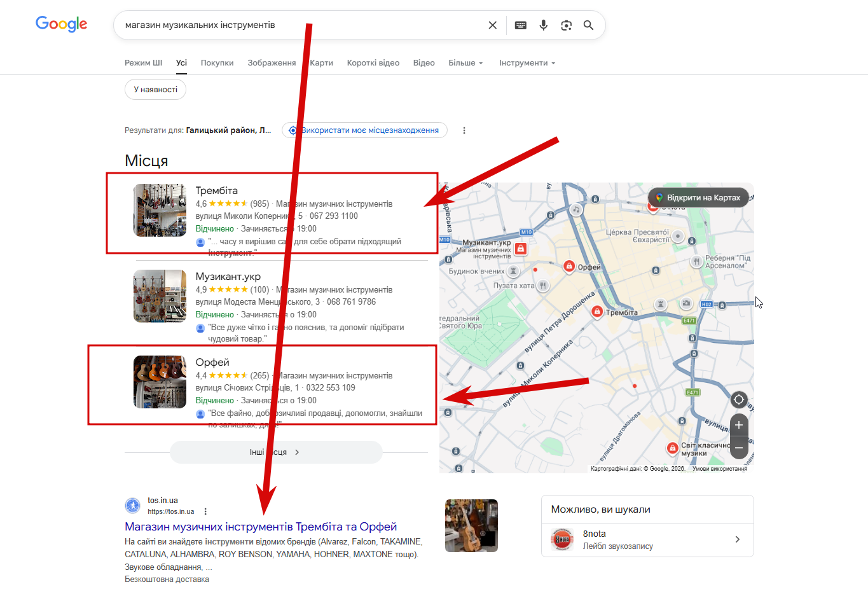Click Використати моє місцезнаходження
The height and width of the screenshot is (603, 868).
365,130
